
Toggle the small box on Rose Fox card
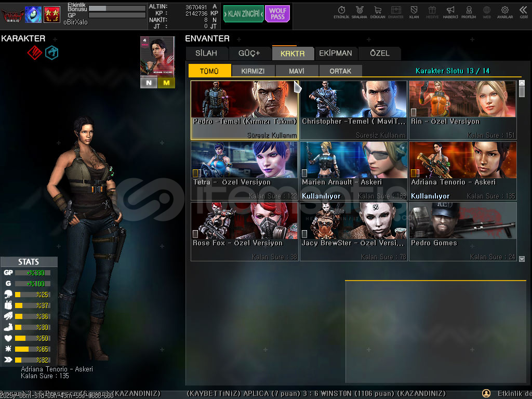[195, 234]
